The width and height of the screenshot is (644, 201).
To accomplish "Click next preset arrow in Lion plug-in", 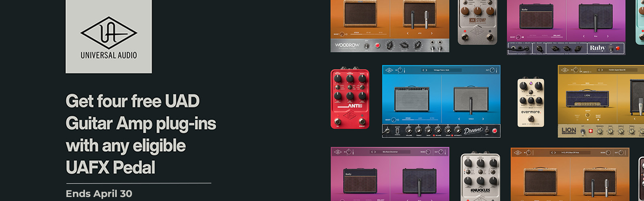I will point(602,70).
